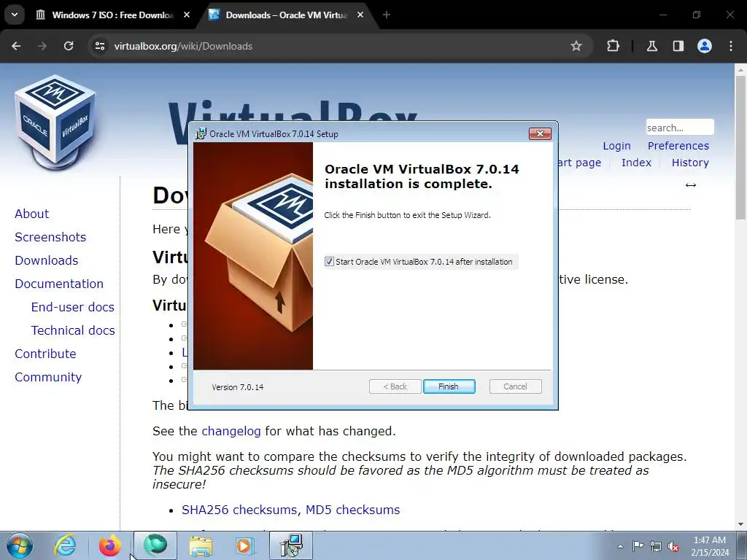The height and width of the screenshot is (560, 747).
Task: Open Action Center flag tray icon
Action: click(638, 546)
